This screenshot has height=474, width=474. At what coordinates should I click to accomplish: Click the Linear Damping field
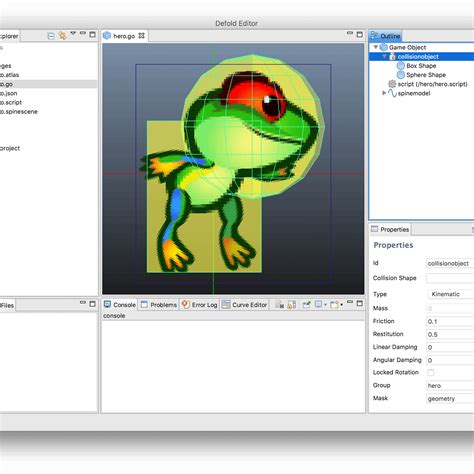click(450, 347)
